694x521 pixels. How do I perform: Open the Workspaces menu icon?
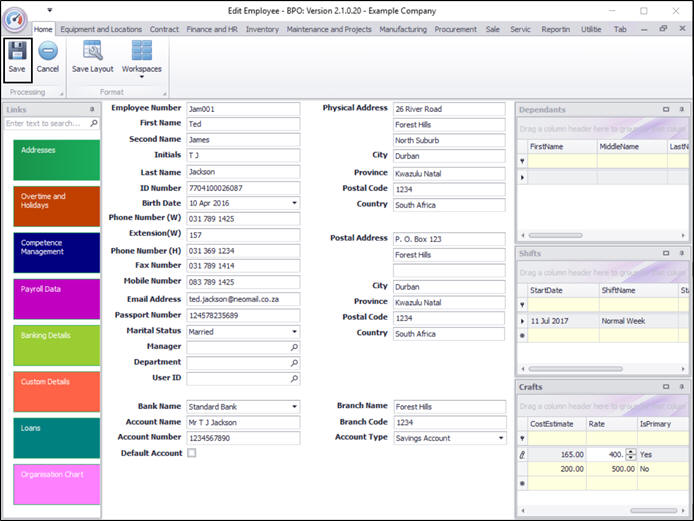[141, 52]
